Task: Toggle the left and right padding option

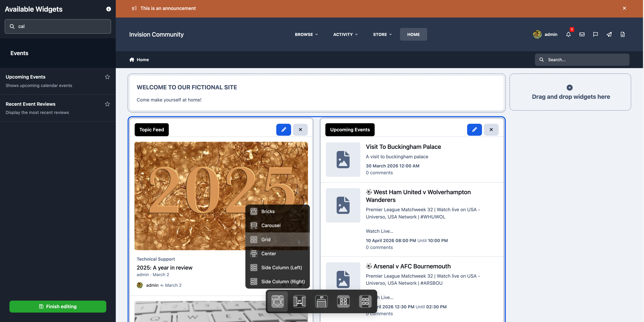Action: click(x=365, y=301)
